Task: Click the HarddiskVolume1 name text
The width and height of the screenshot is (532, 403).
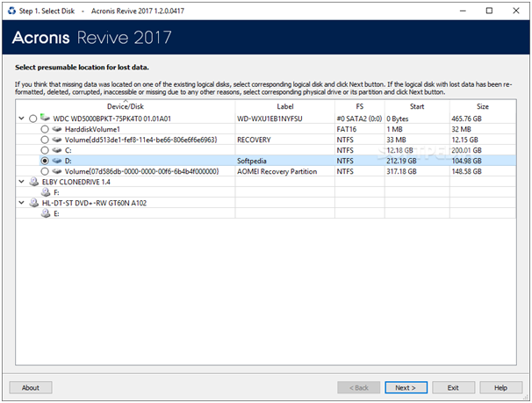Action: tap(92, 129)
